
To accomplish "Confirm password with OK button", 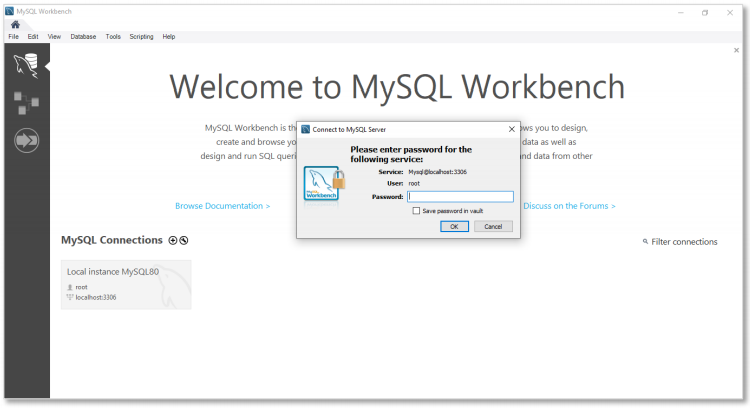I will pyautogui.click(x=454, y=227).
